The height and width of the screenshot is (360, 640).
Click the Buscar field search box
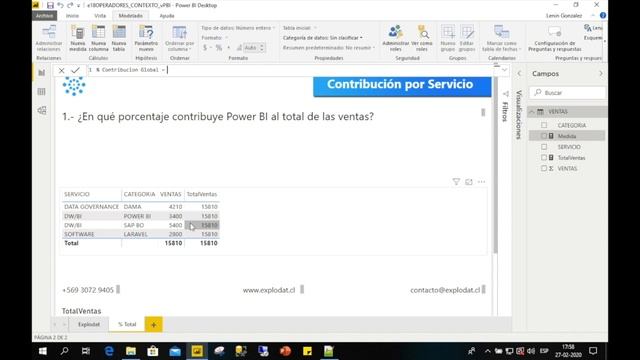pos(568,93)
